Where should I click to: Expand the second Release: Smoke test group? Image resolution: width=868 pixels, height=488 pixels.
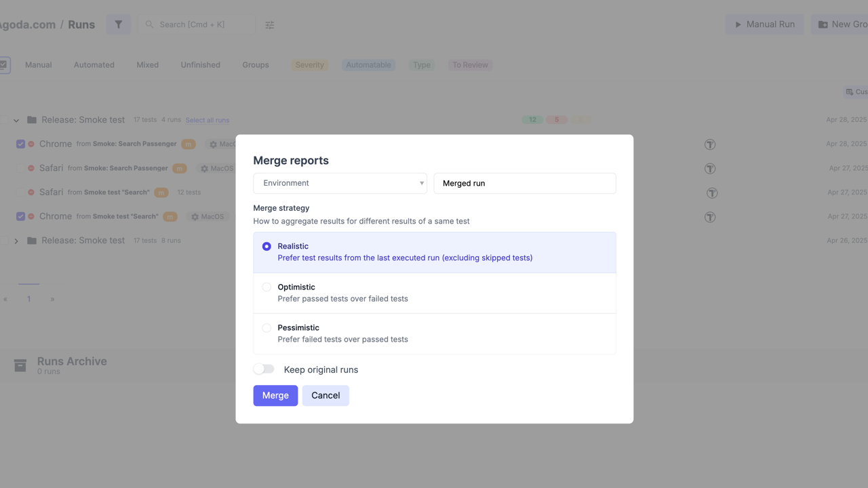click(x=16, y=241)
